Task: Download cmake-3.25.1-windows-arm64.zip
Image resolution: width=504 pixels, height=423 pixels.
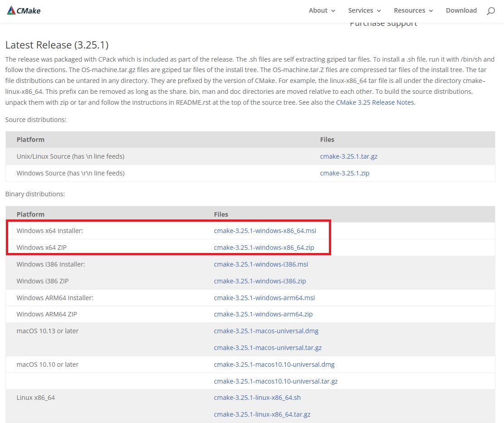Action: 263,314
